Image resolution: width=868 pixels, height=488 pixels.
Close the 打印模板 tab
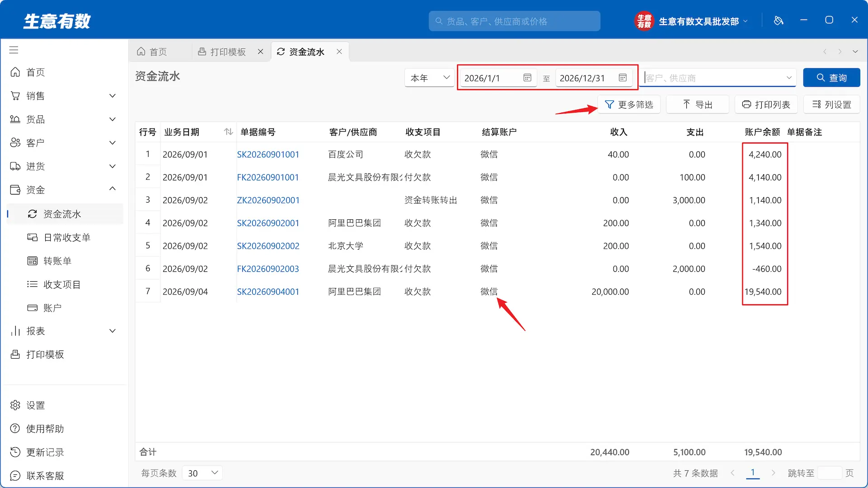click(260, 52)
